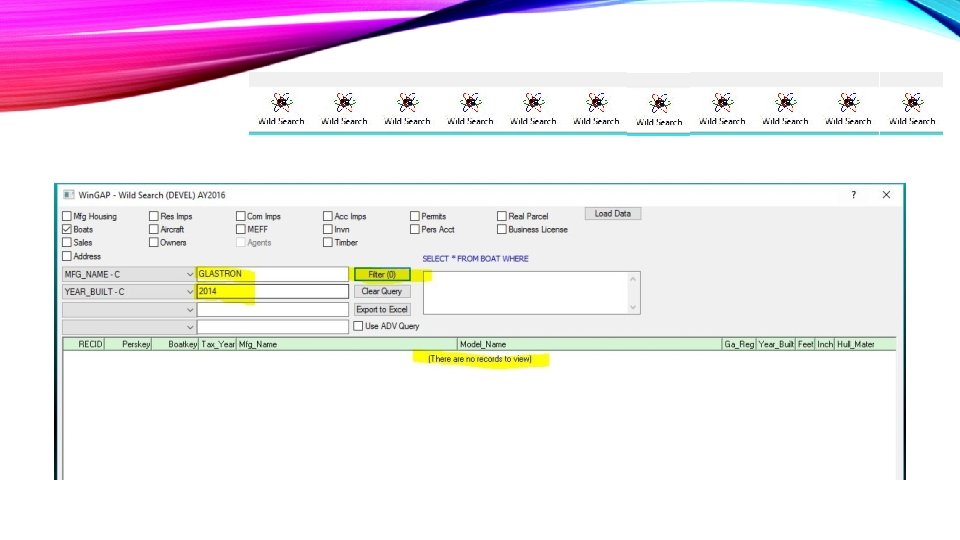Viewport: 960px width, 540px height.
Task: Enable the Use ADV Query checkbox
Action: tap(358, 326)
